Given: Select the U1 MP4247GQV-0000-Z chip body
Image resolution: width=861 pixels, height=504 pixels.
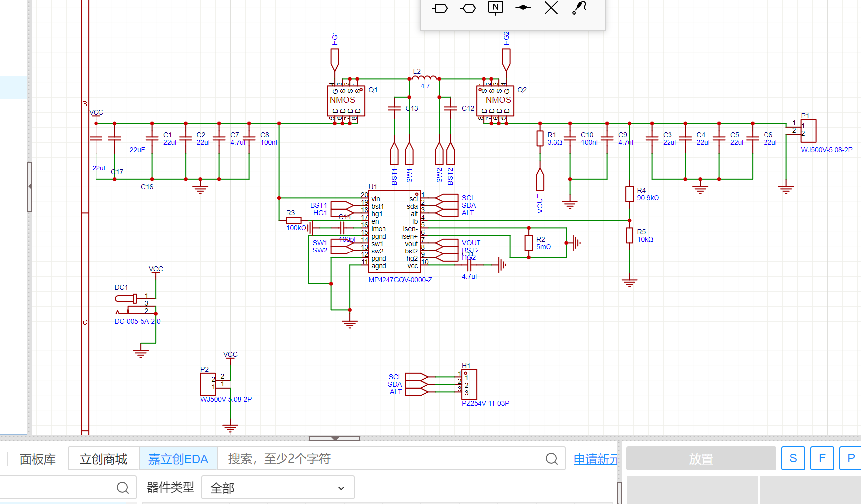Looking at the screenshot, I should tap(394, 232).
